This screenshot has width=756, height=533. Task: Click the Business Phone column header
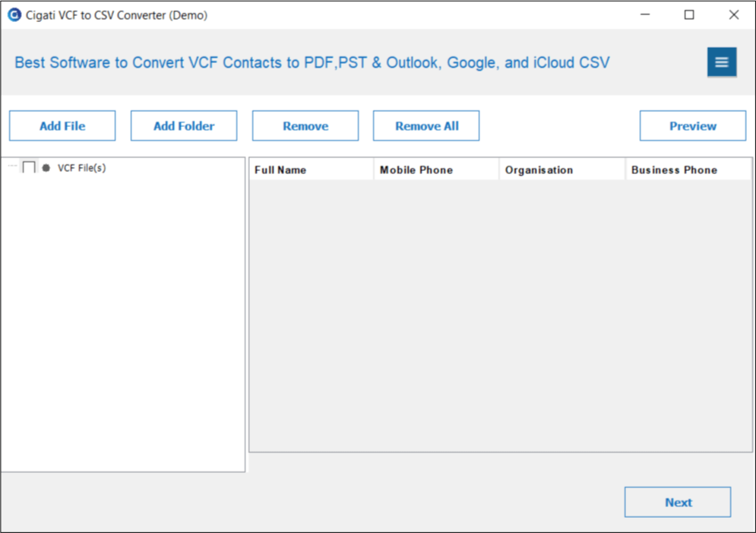coord(688,170)
